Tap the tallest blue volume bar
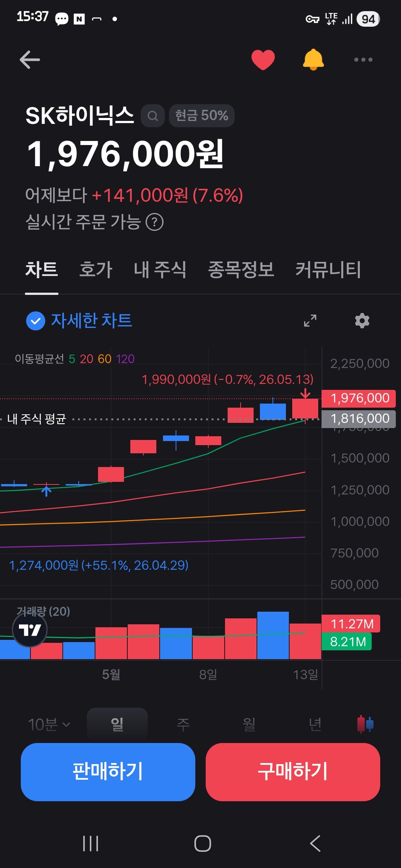This screenshot has height=868, width=401. coord(273,635)
